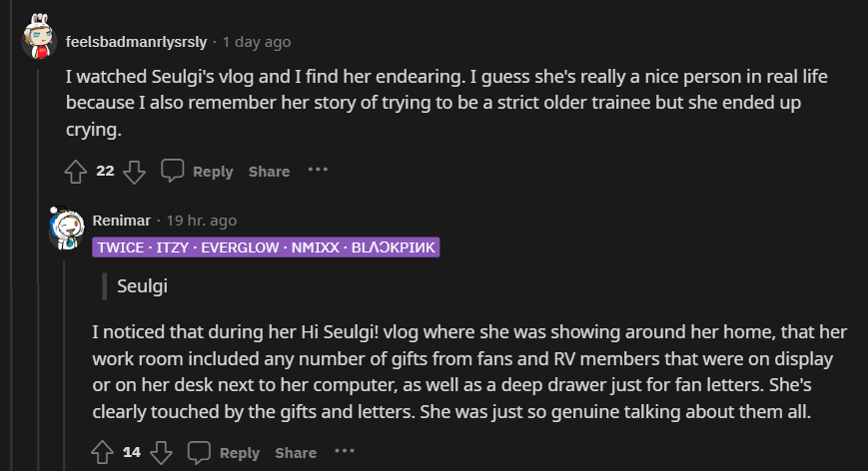
Task: Share feelsbadmanrlysrsly's comment
Action: pyautogui.click(x=269, y=172)
